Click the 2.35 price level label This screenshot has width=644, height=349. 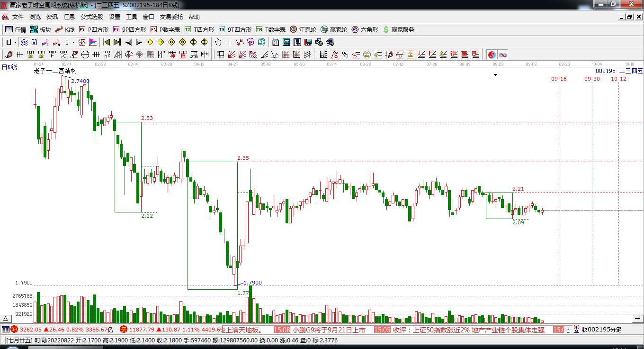click(x=243, y=158)
